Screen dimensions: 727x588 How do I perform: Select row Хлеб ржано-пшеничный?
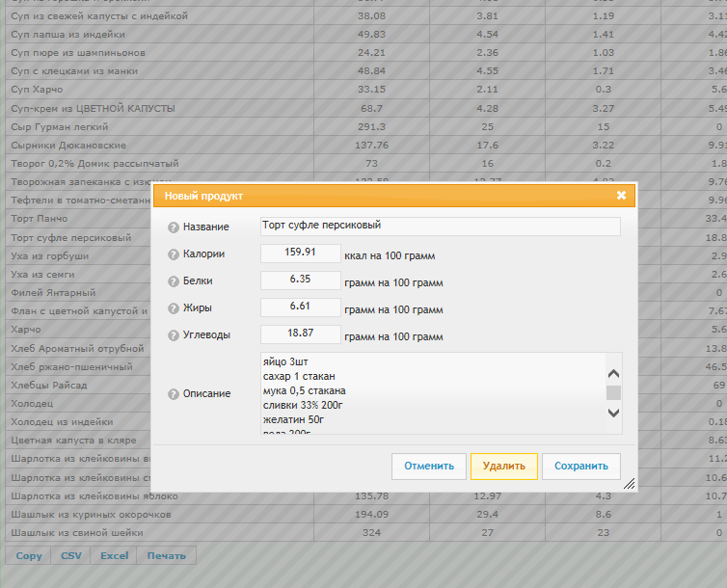click(x=78, y=366)
